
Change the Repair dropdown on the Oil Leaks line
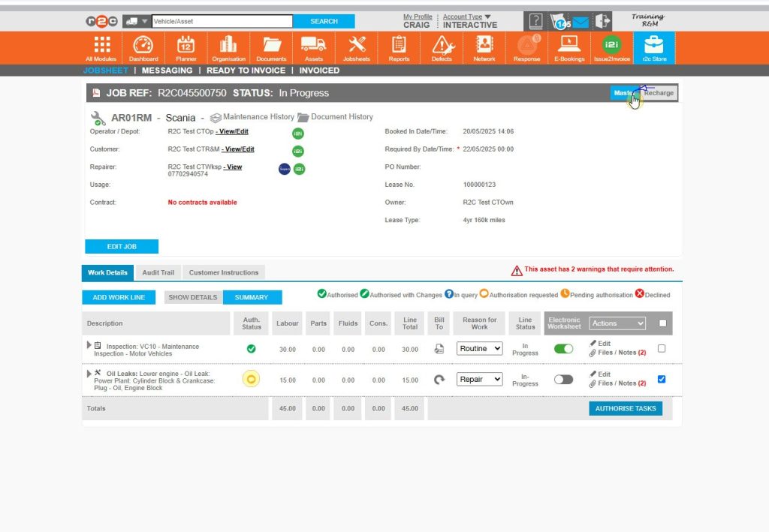point(479,380)
